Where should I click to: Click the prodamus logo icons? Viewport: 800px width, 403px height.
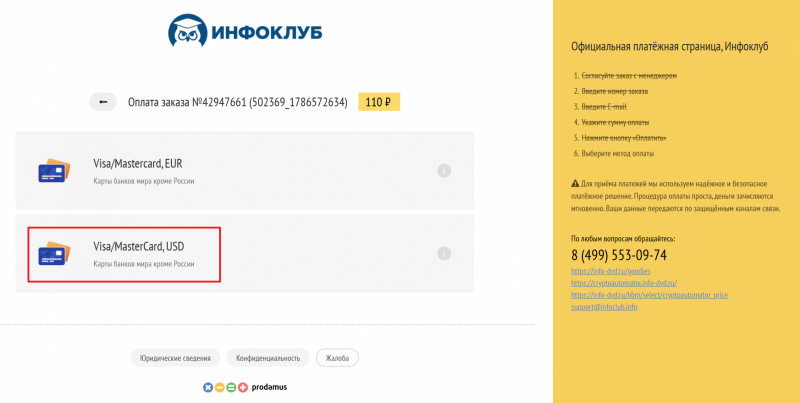tap(225, 387)
